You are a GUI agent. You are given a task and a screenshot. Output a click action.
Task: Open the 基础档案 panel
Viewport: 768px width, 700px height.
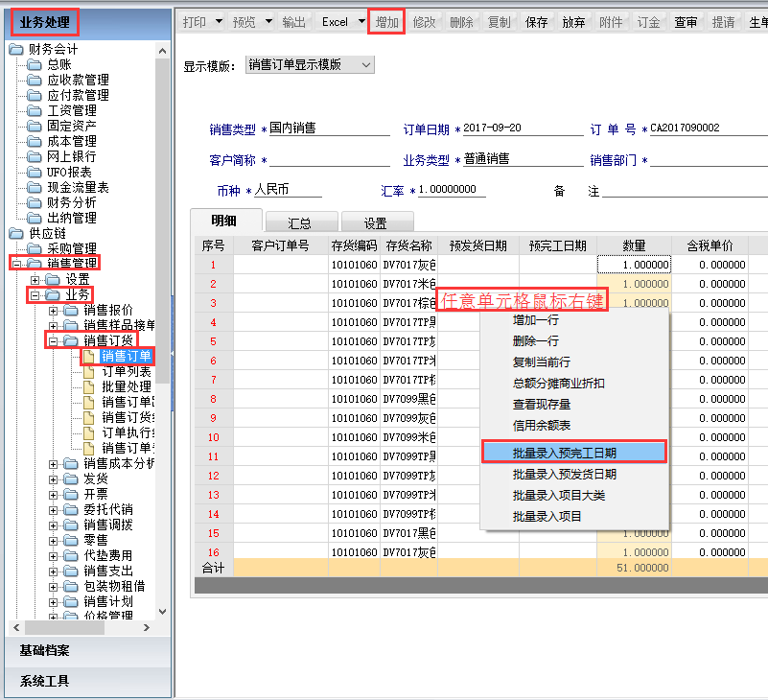pyautogui.click(x=86, y=650)
